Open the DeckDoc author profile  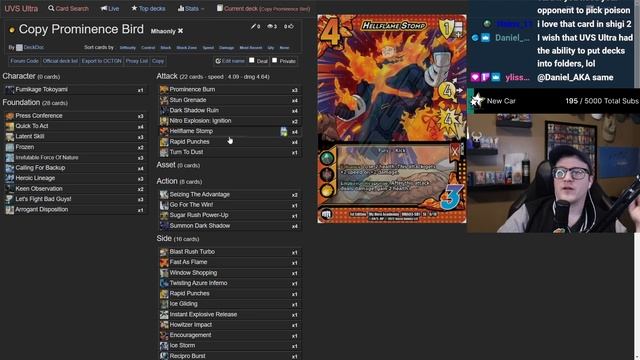tap(33, 47)
